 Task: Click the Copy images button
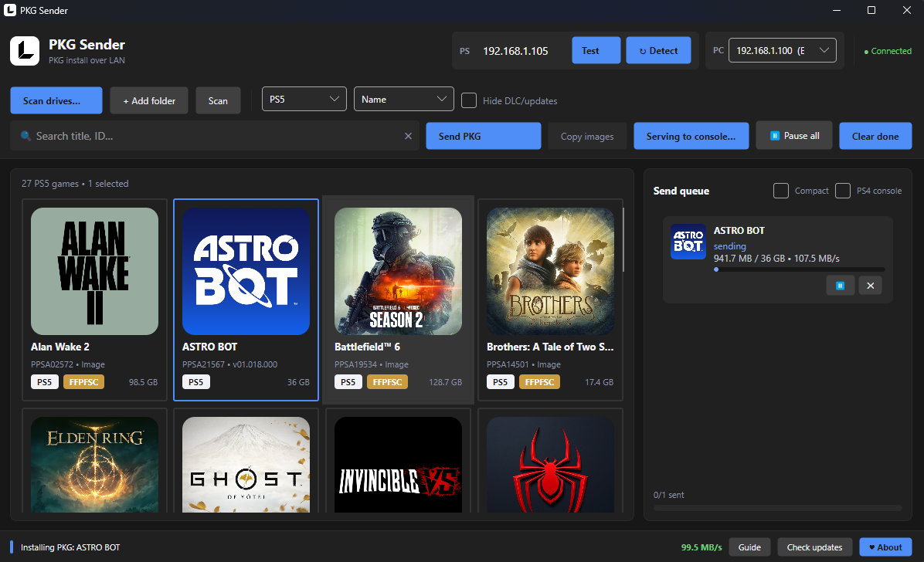click(x=587, y=136)
